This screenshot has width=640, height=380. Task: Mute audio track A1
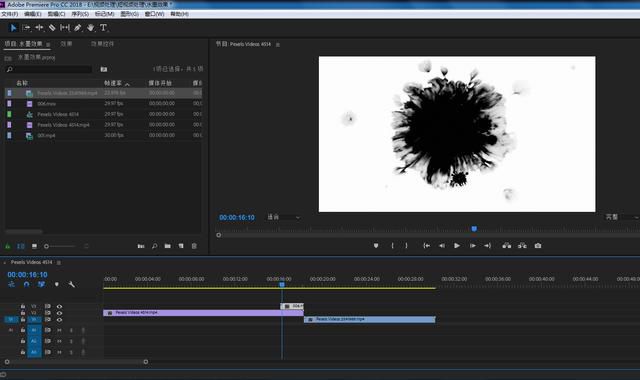pyautogui.click(x=60, y=330)
